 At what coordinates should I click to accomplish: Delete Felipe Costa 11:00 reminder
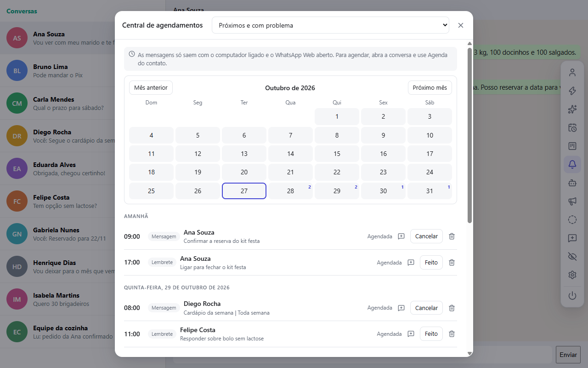click(452, 334)
